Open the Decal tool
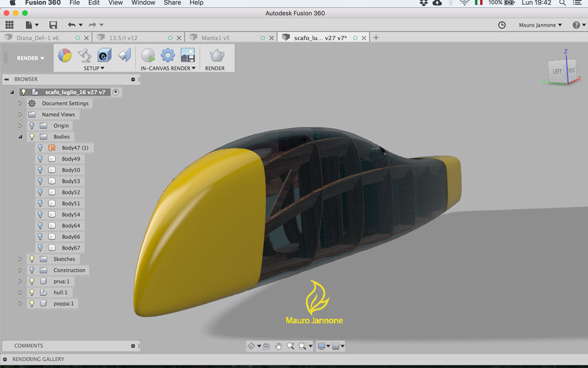 pyautogui.click(x=104, y=55)
